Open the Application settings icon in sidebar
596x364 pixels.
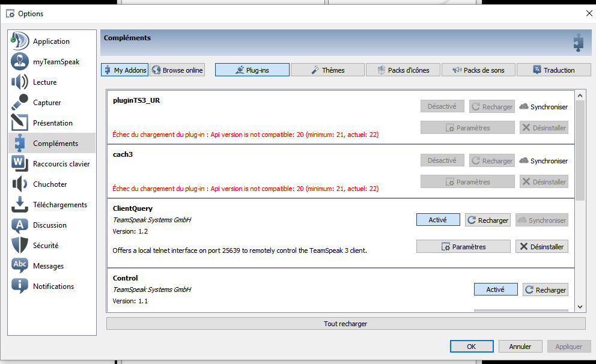[20, 41]
